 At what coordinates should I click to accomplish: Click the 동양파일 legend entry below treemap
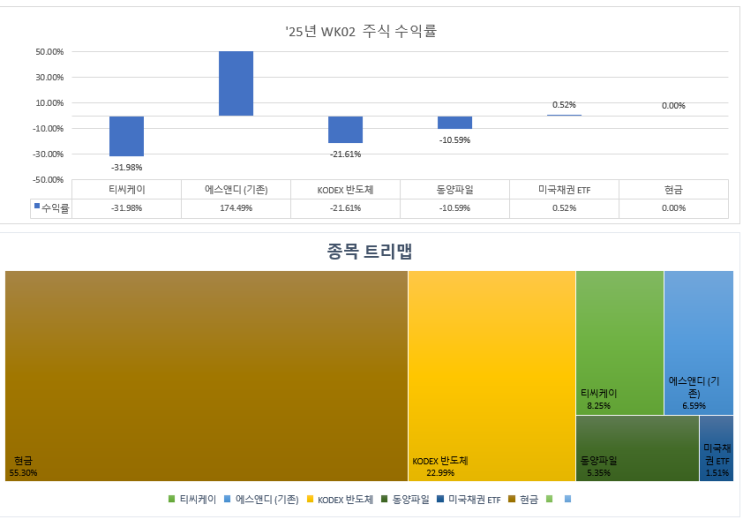[406, 500]
